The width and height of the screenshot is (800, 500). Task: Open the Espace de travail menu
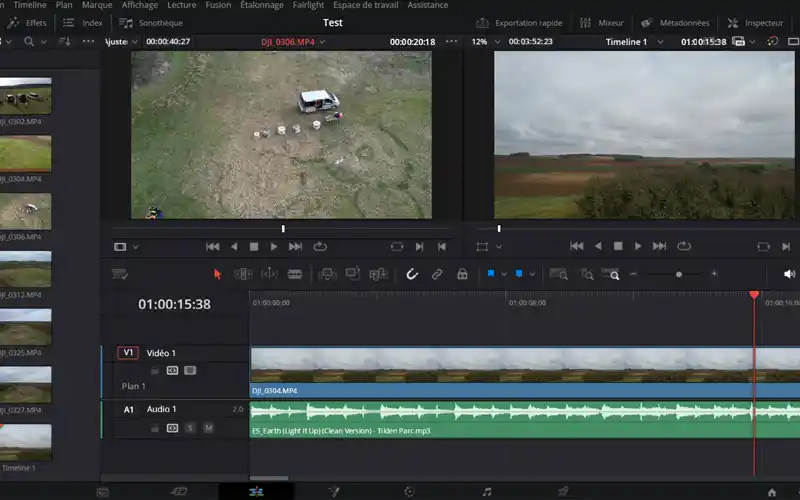click(366, 5)
